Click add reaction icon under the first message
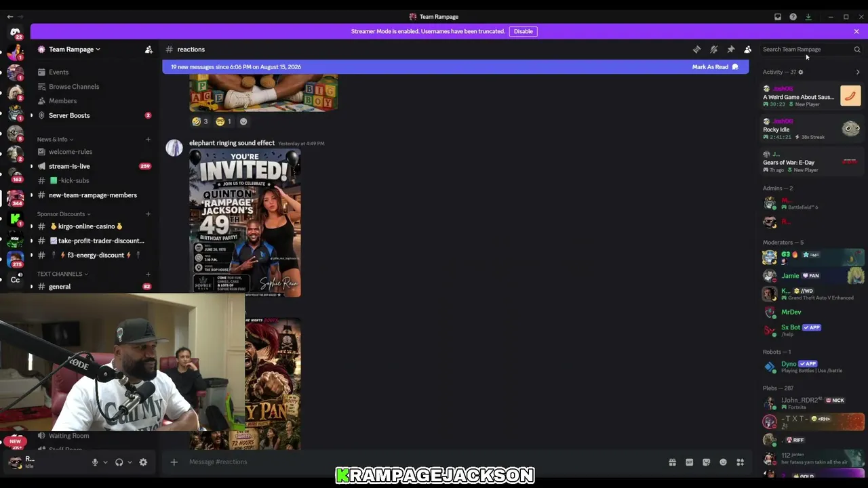This screenshot has height=488, width=868. coord(243,121)
